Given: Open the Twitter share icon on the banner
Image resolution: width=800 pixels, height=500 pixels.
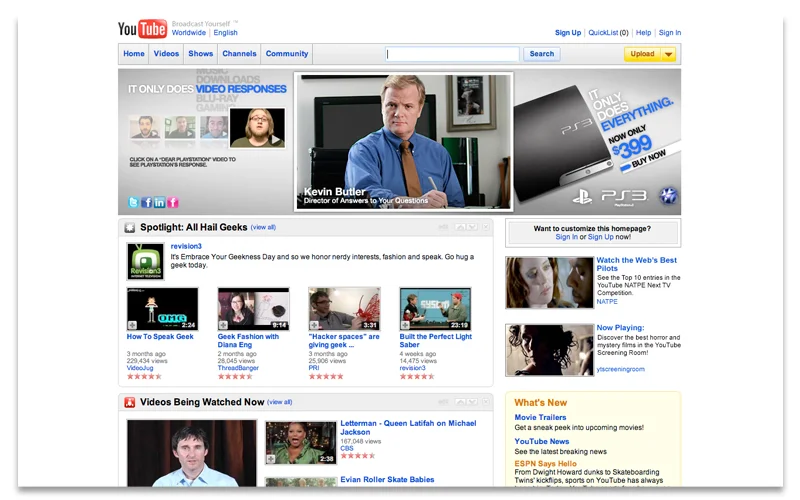Looking at the screenshot, I should coord(133,202).
